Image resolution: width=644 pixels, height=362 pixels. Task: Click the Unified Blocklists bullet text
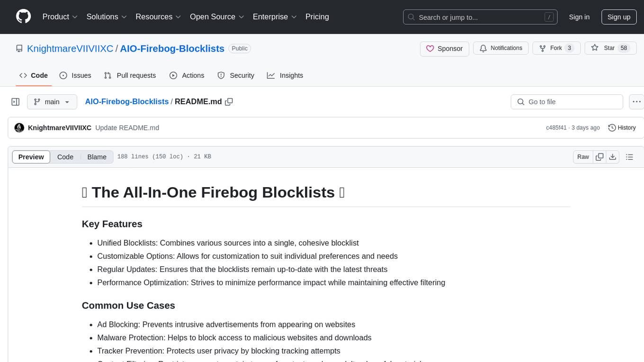click(x=228, y=243)
